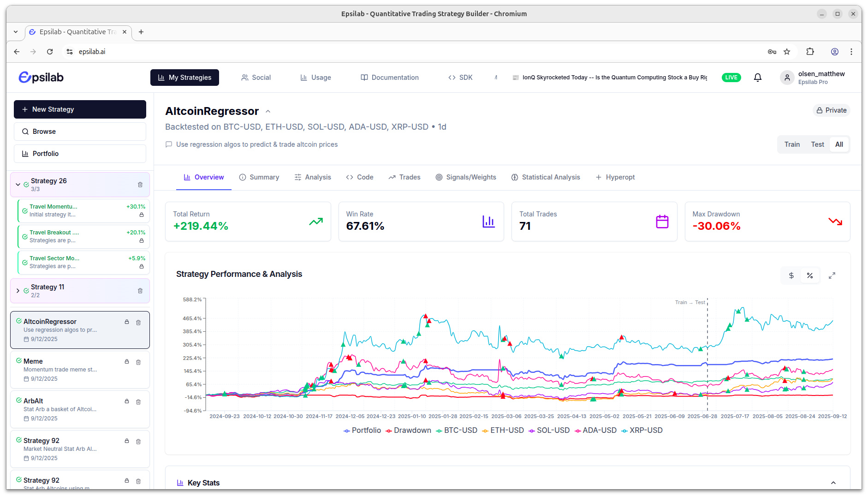Collapse the Key Stats section
Image resolution: width=868 pixels, height=497 pixels.
pyautogui.click(x=833, y=483)
